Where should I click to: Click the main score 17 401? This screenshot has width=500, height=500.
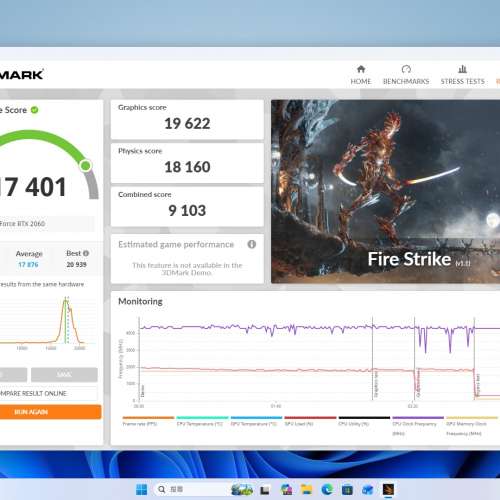tap(33, 187)
